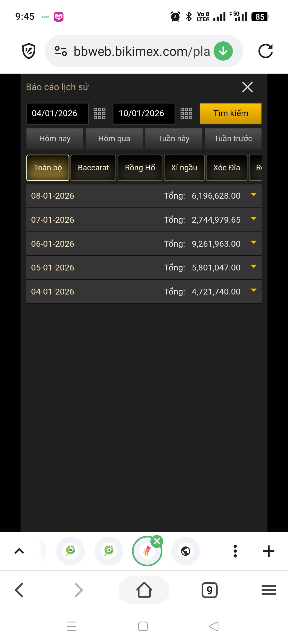Image resolution: width=288 pixels, height=644 pixels.
Task: Click the start date field 04/01/2026
Action: [57, 113]
